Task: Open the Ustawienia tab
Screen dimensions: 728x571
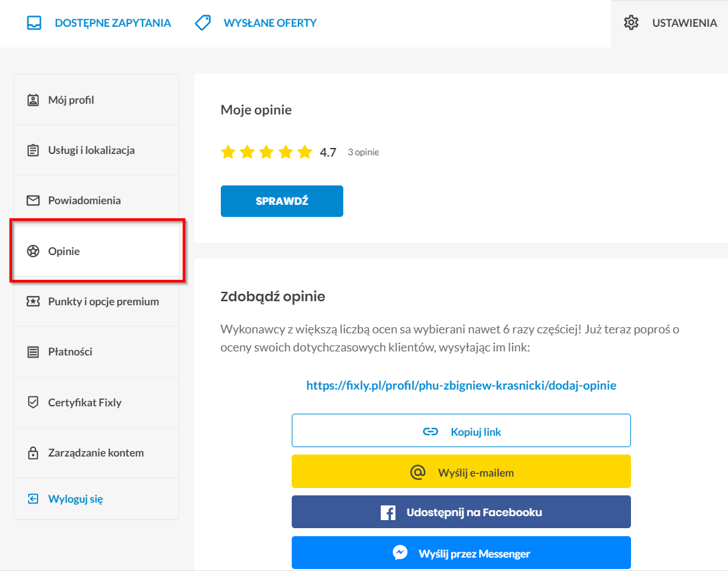Action: pos(670,23)
